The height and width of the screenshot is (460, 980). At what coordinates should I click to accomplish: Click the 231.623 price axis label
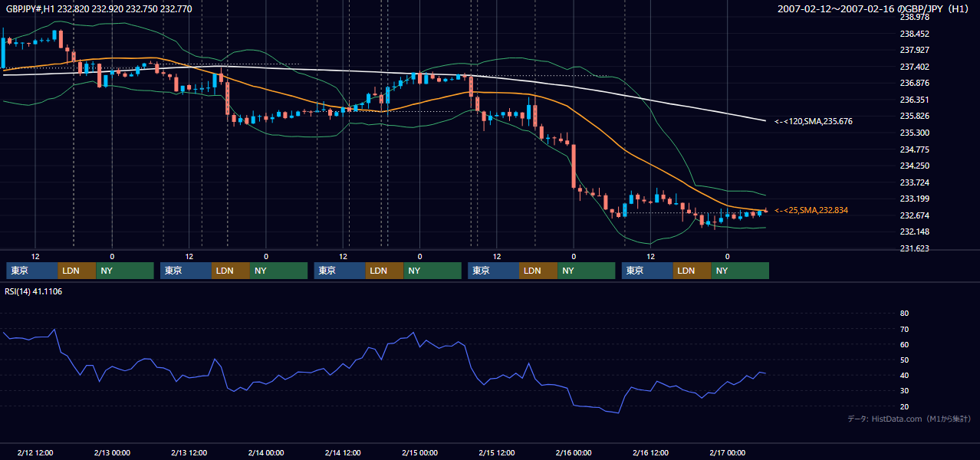[914, 248]
